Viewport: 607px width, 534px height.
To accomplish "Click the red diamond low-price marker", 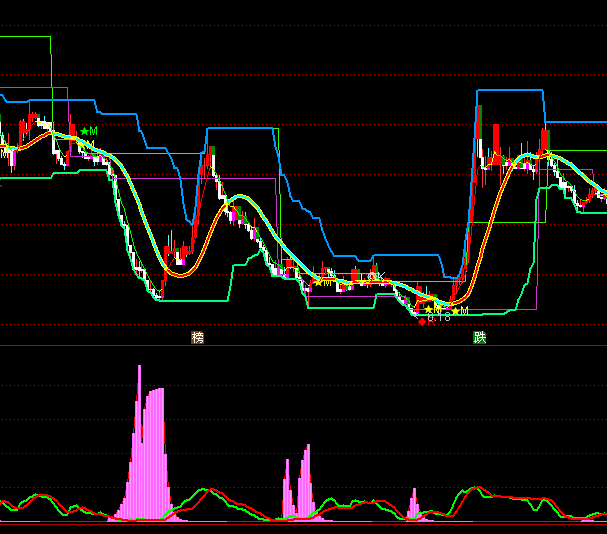I will (x=421, y=321).
